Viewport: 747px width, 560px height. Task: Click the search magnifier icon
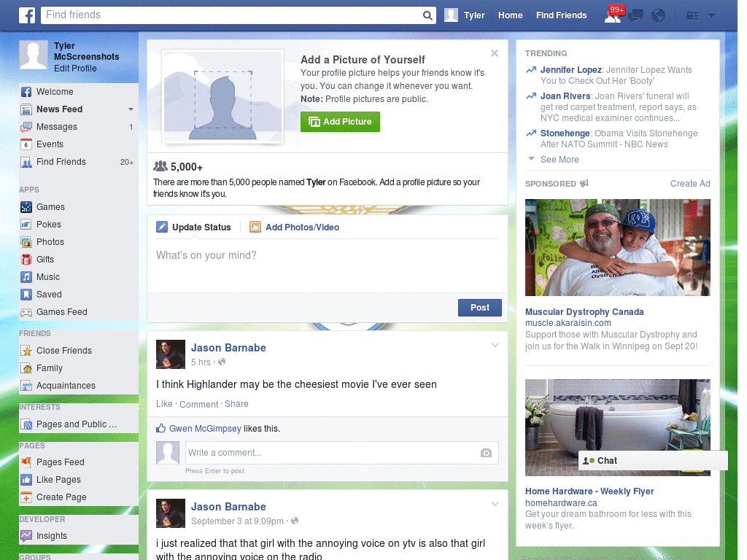point(427,15)
